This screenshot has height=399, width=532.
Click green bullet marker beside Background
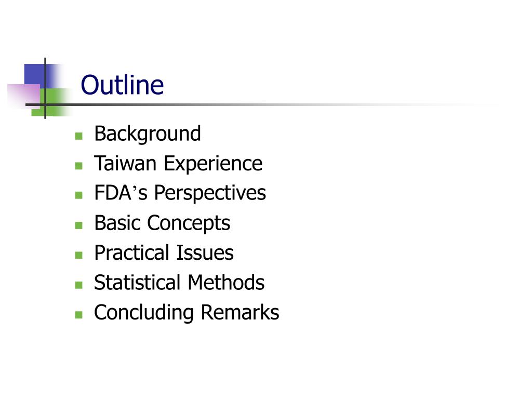[79, 136]
